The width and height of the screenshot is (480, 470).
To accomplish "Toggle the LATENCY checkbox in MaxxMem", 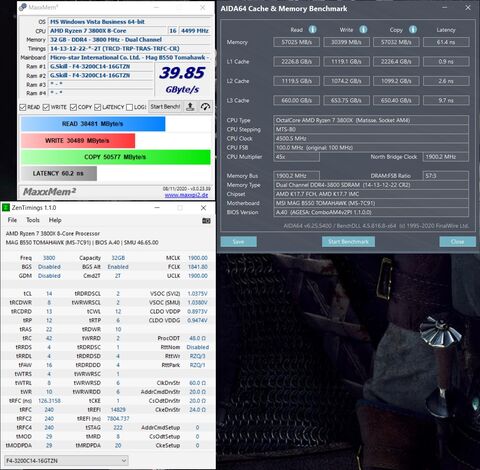I will pos(97,107).
